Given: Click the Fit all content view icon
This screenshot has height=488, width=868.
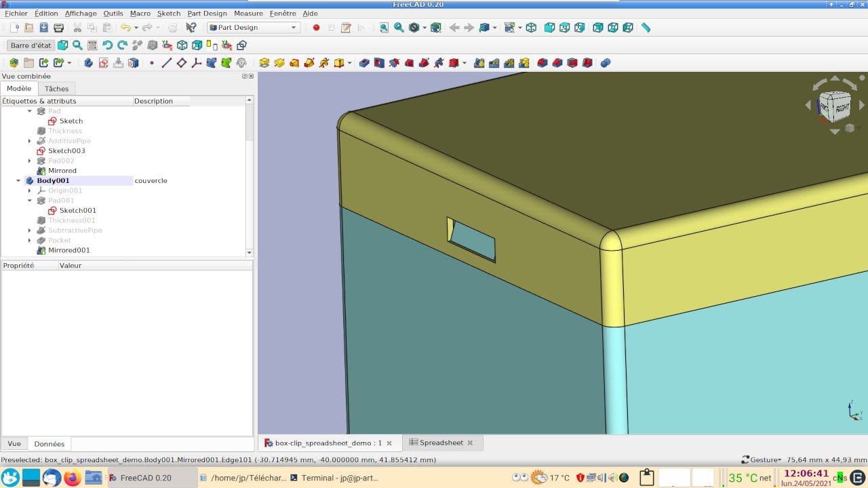Looking at the screenshot, I should coord(384,28).
